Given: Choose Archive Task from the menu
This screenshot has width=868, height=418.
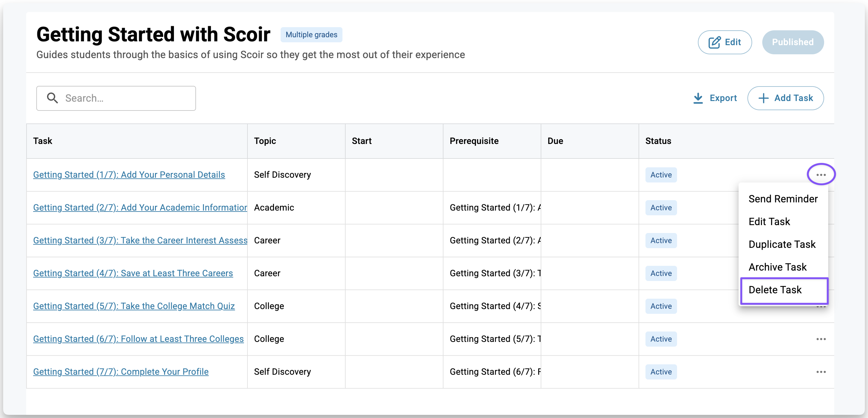Looking at the screenshot, I should [x=777, y=267].
